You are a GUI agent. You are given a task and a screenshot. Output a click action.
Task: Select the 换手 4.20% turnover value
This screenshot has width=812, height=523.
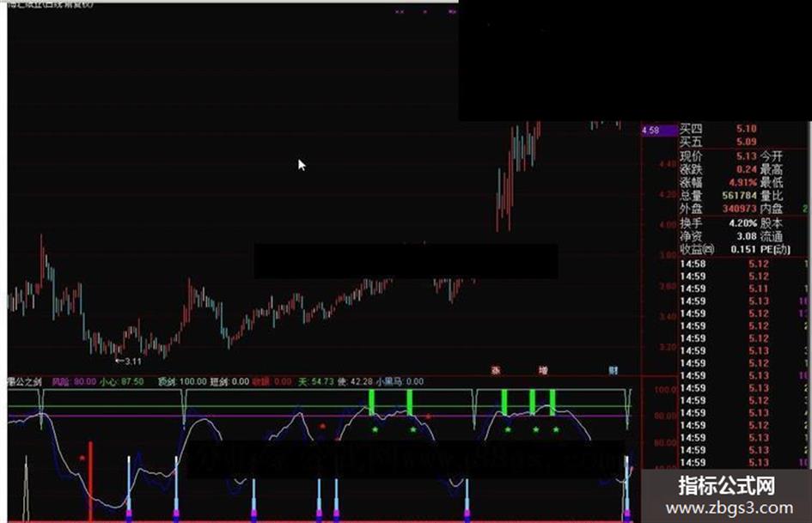(x=718, y=223)
